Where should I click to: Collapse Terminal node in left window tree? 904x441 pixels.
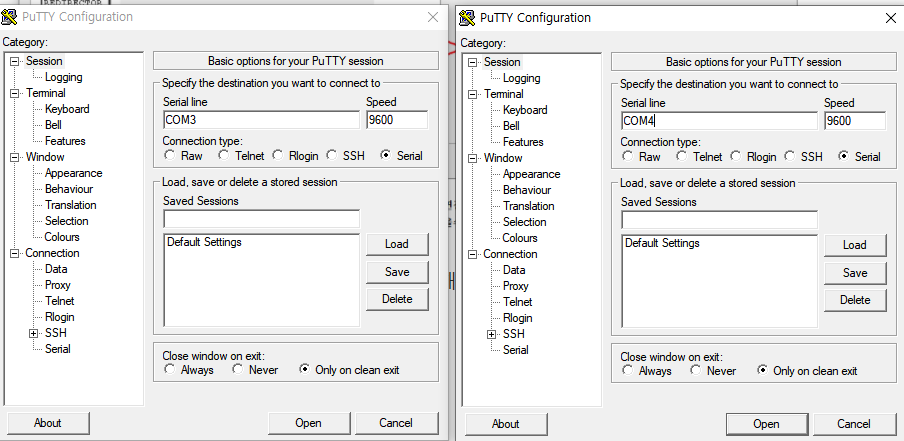coord(14,93)
